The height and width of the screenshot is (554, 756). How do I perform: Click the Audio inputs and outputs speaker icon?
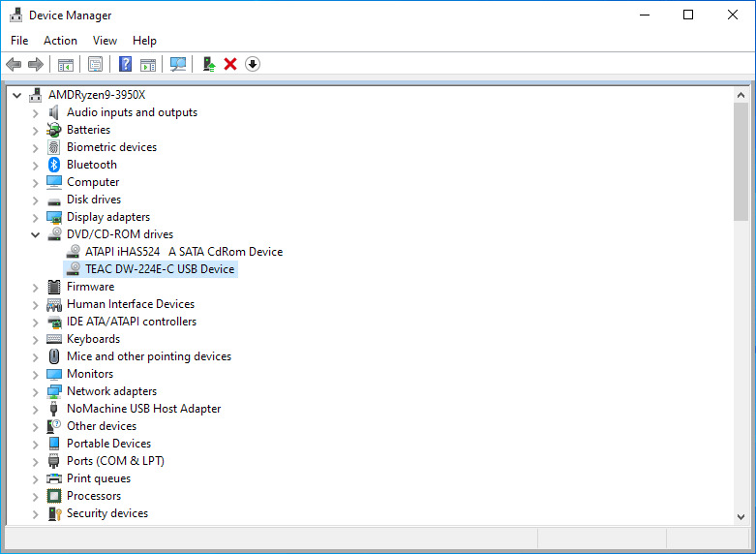click(54, 112)
